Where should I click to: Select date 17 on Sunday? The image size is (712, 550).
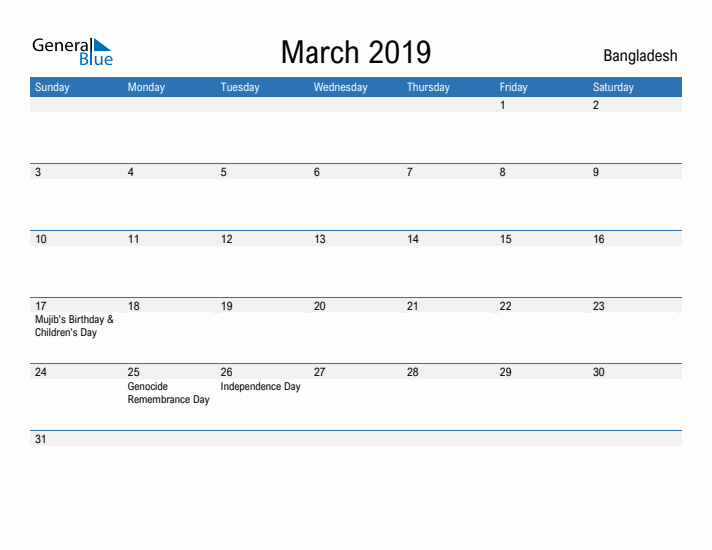click(41, 306)
